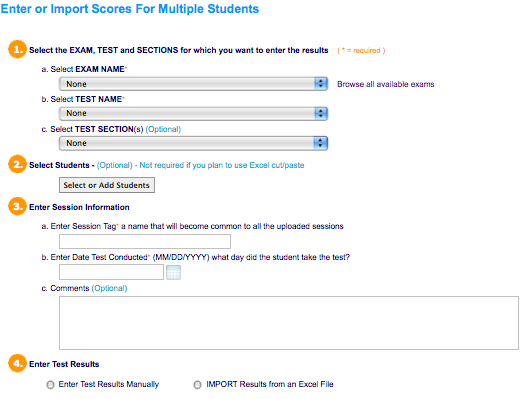Open the TEST NAME dropdown

click(193, 113)
